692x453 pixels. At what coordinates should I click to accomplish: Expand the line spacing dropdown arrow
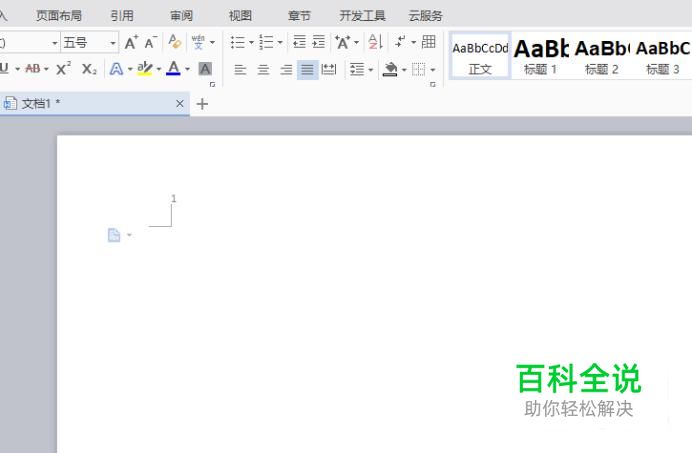point(370,70)
